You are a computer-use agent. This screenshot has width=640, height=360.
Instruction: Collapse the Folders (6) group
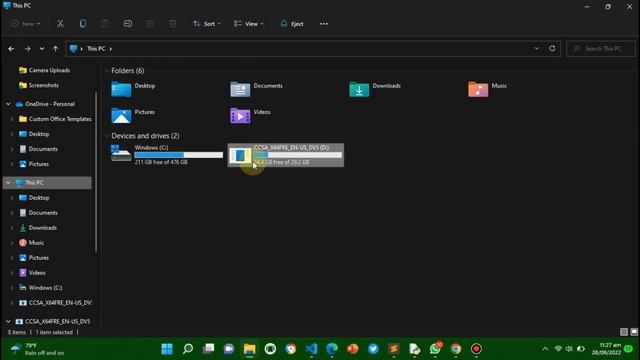[107, 71]
